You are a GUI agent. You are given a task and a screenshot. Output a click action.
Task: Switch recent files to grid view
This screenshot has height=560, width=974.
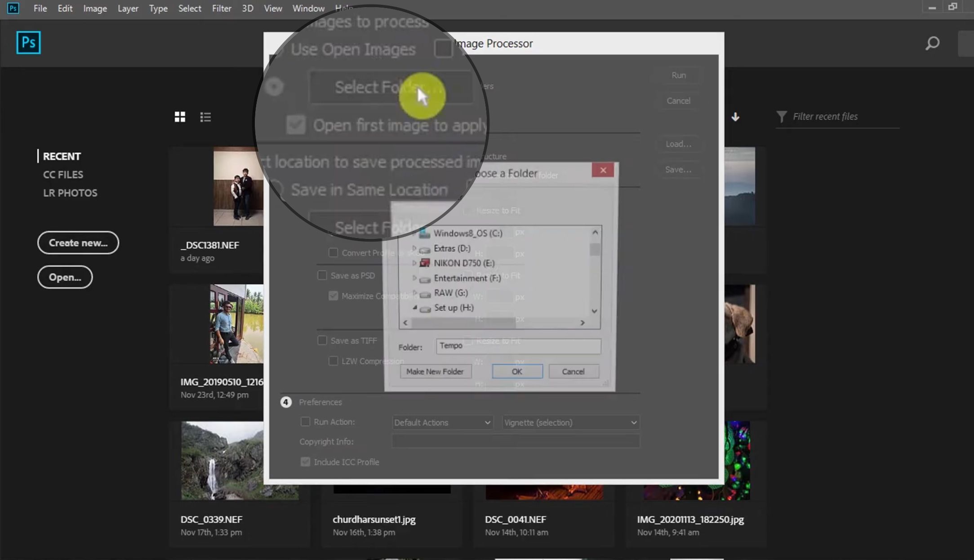click(x=180, y=117)
